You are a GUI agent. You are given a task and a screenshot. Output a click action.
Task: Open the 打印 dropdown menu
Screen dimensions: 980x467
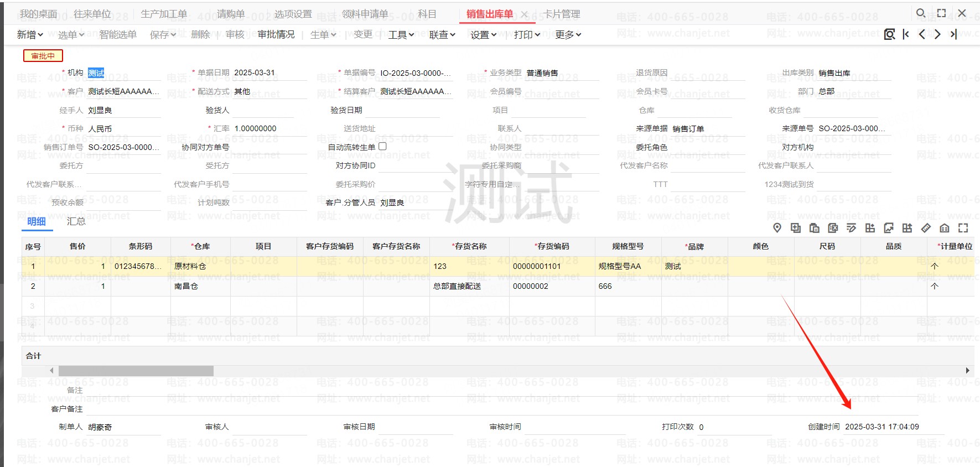527,35
